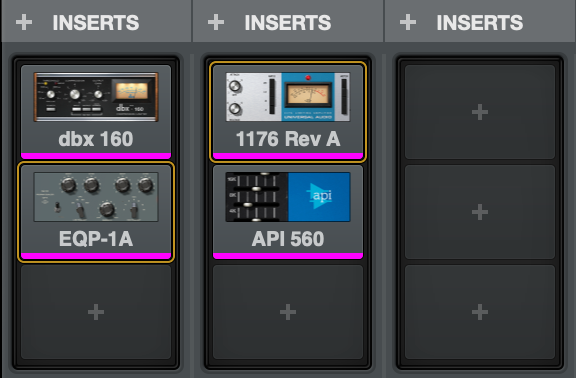576x378 pixels.
Task: Open the dbx 160 compressor plugin thumbnail
Action: (96, 97)
